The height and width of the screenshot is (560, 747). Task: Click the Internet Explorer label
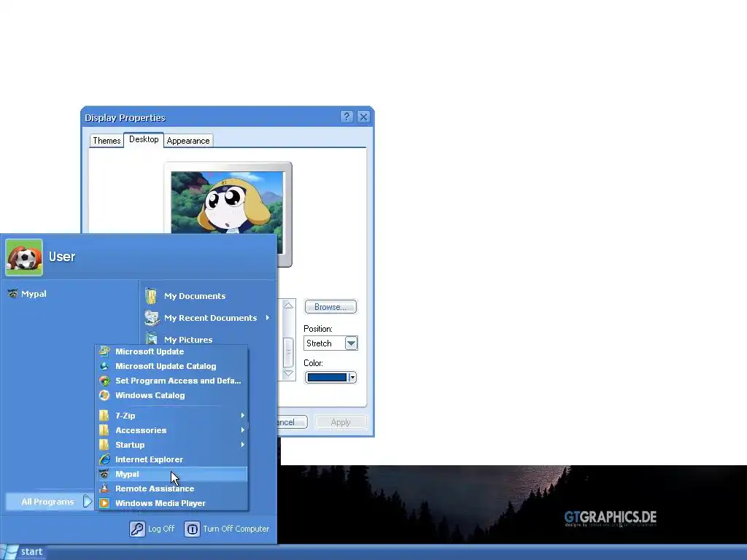tap(149, 459)
